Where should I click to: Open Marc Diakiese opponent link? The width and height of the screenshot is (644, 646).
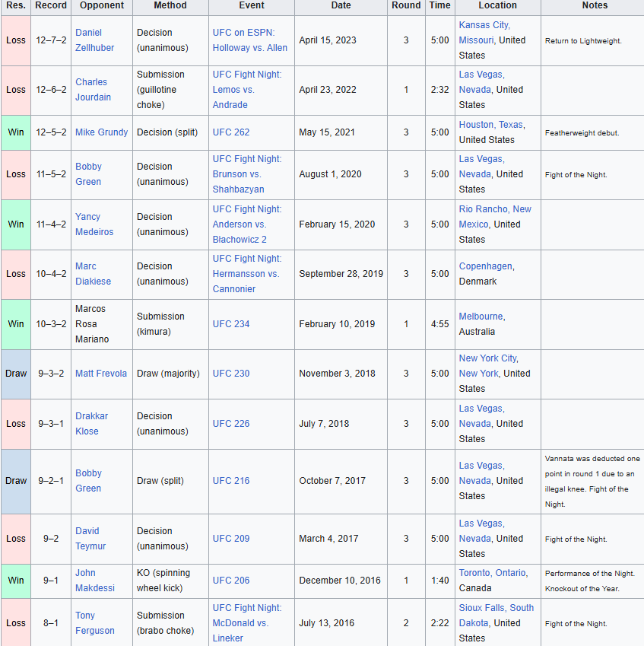[x=93, y=274]
